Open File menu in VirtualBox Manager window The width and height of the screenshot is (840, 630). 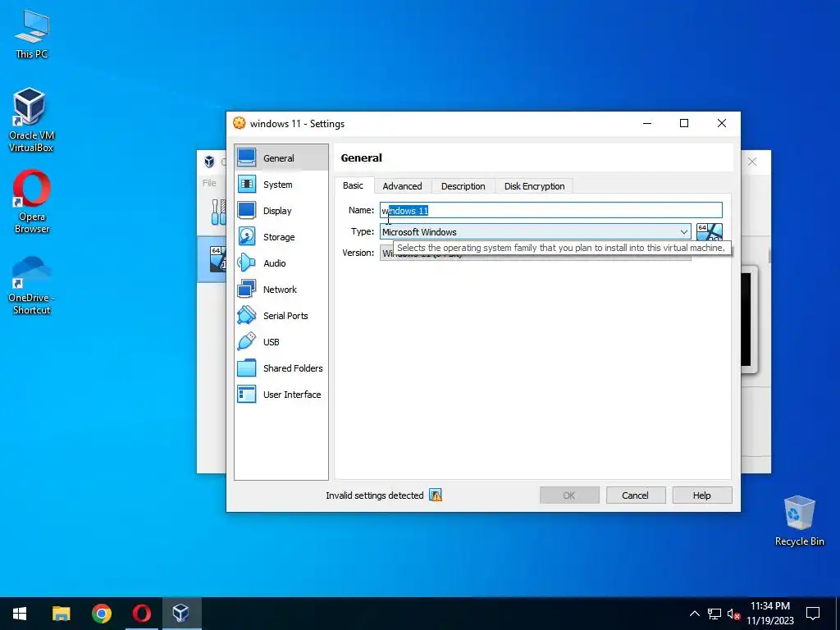click(209, 183)
